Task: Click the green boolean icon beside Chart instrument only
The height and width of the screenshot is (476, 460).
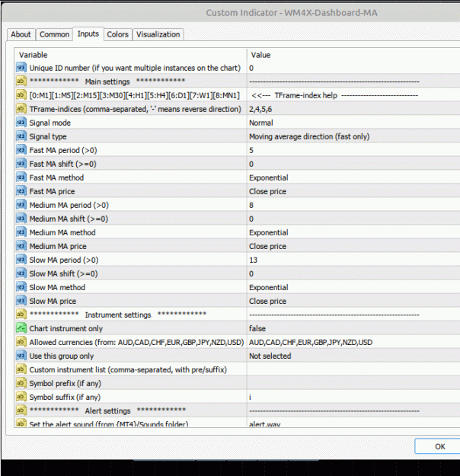Action: coord(21,328)
